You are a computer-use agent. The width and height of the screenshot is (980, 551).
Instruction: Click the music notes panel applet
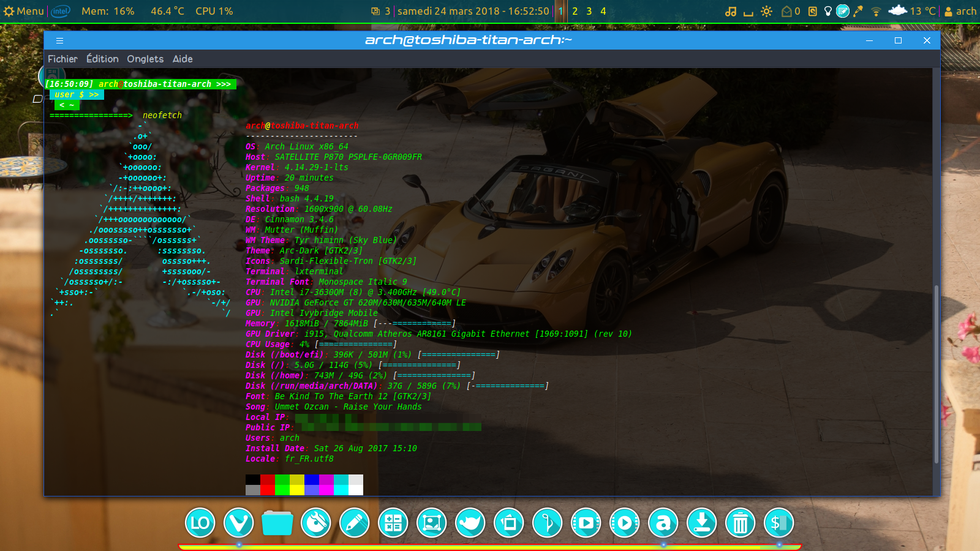[x=731, y=11]
